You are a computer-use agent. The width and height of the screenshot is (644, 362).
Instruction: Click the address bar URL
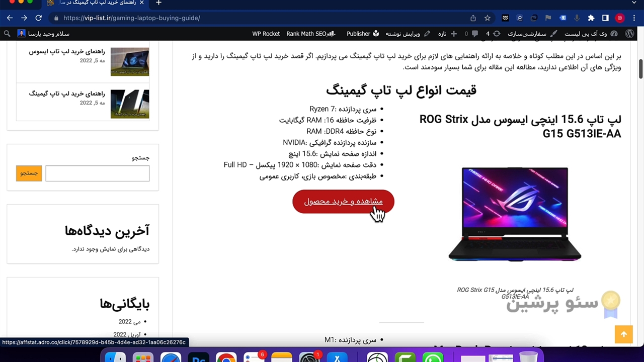point(132,18)
